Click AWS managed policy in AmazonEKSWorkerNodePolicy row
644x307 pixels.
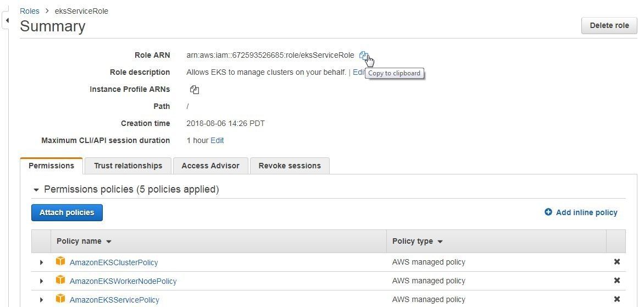click(429, 281)
